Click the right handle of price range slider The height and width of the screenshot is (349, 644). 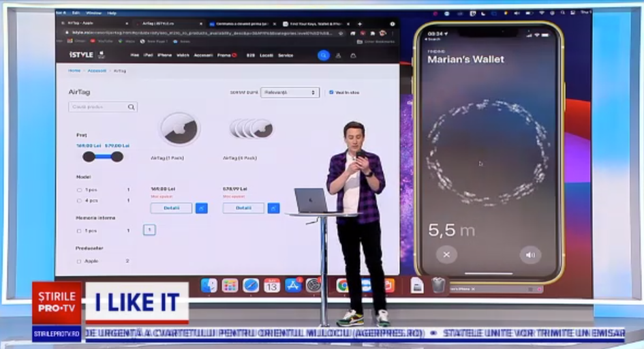[117, 157]
